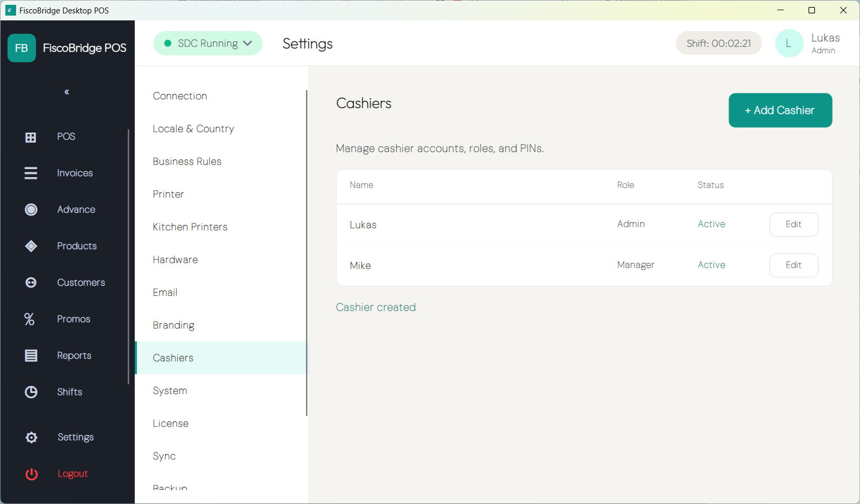Screen dimensions: 860x504
Task: Navigate to Products
Action: point(77,246)
